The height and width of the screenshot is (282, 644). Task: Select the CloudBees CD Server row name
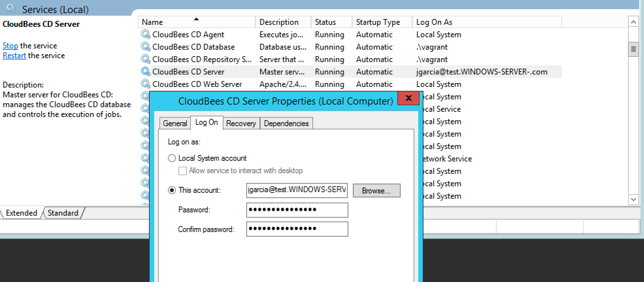[188, 72]
